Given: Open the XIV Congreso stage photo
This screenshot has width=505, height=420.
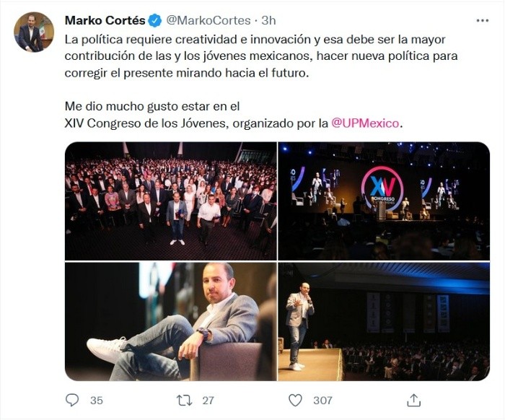Looking at the screenshot, I should pos(384,201).
